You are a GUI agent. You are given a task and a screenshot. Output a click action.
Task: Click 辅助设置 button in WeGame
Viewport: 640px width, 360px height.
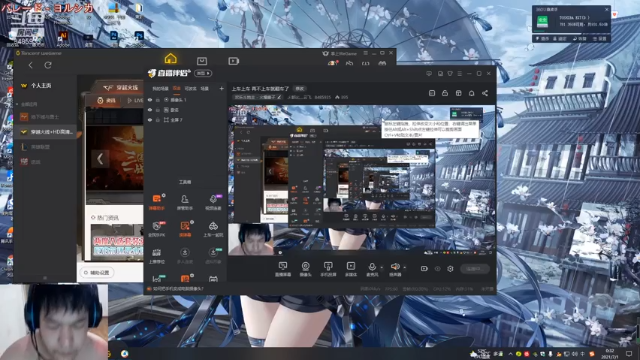click(96, 272)
